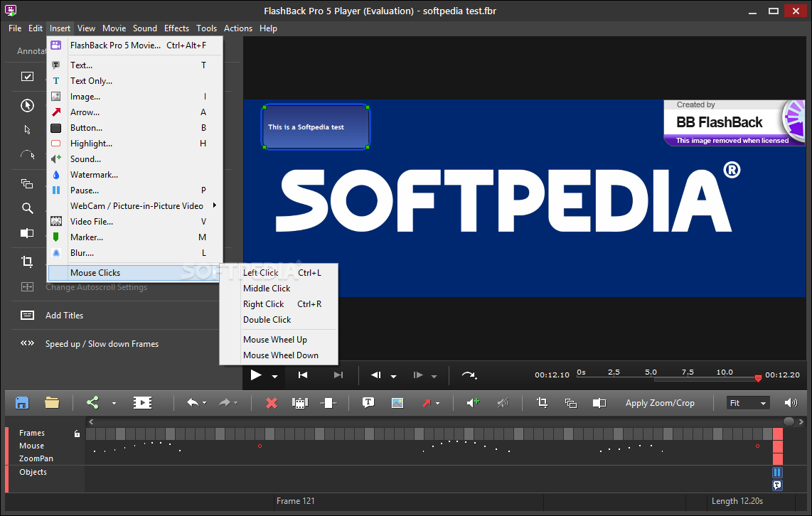
Task: Toggle the speaker volume icon beside Fit
Action: click(791, 403)
